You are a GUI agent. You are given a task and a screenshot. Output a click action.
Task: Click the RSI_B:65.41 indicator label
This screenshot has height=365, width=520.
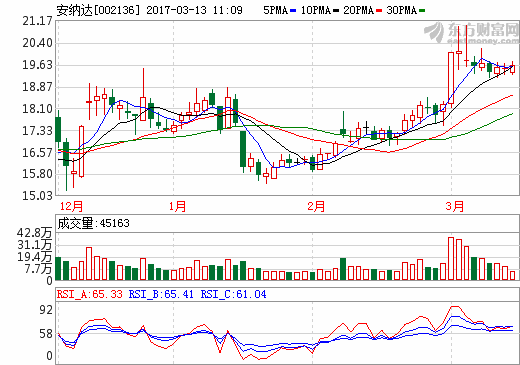161,294
